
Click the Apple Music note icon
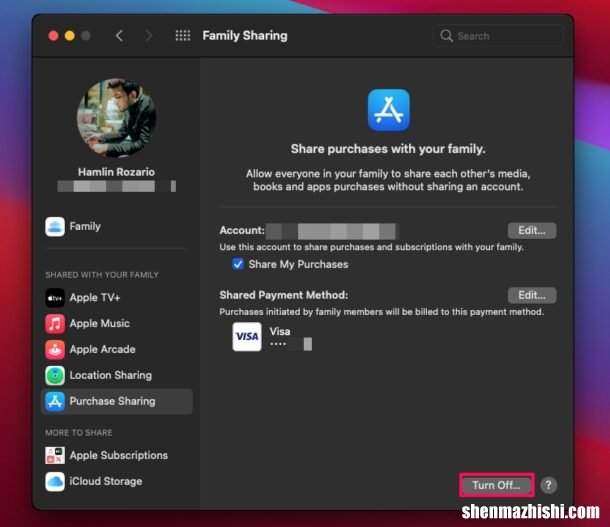(55, 324)
